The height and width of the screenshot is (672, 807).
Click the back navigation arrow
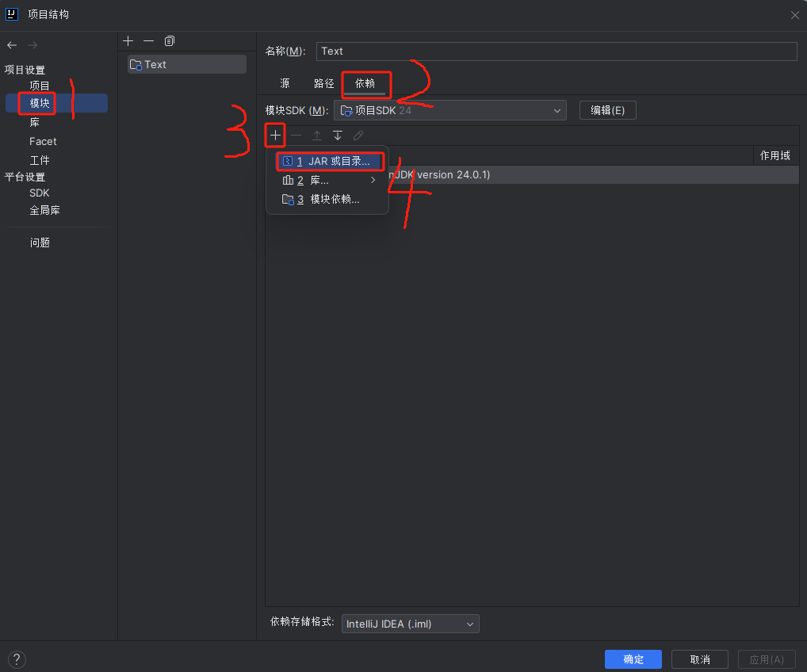[x=11, y=44]
